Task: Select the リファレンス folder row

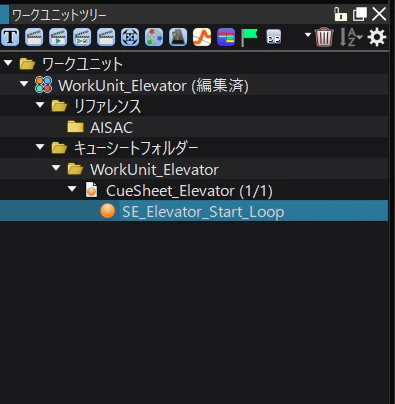Action: (x=194, y=106)
